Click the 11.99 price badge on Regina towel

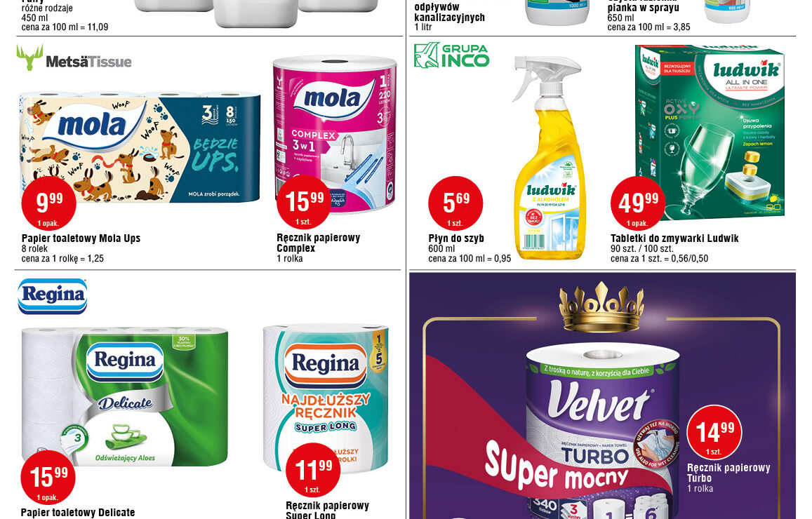pos(313,470)
